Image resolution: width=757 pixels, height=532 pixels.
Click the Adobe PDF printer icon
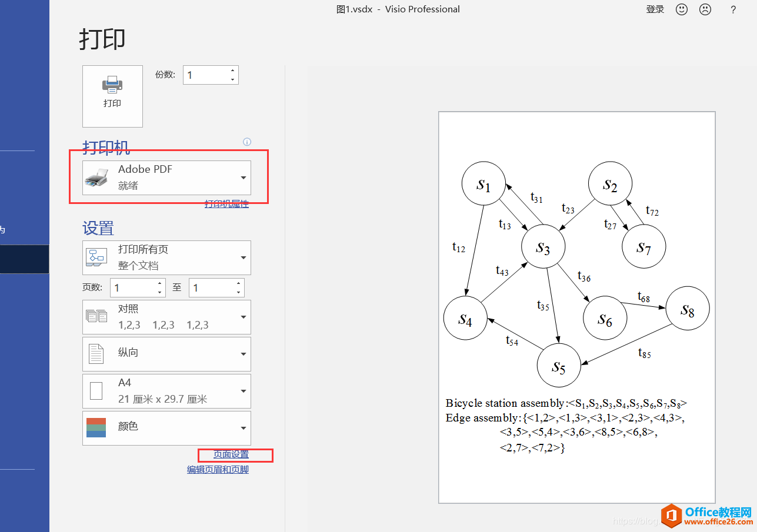[96, 178]
